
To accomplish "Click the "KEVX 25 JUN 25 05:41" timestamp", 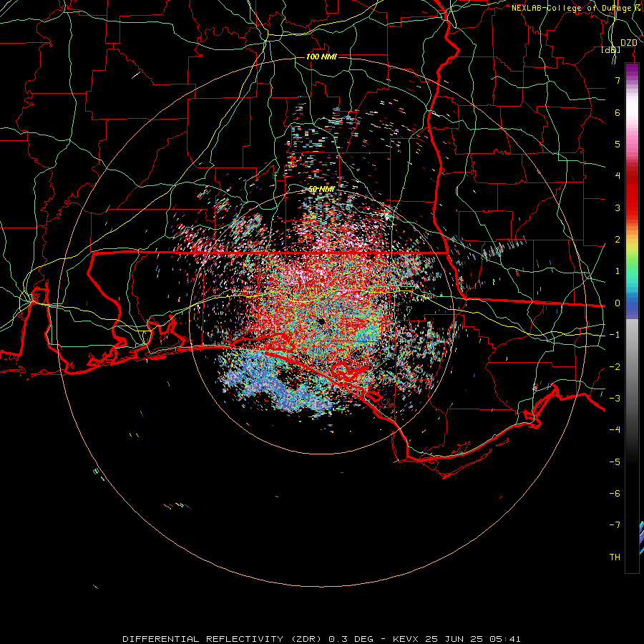I will [x=457, y=639].
